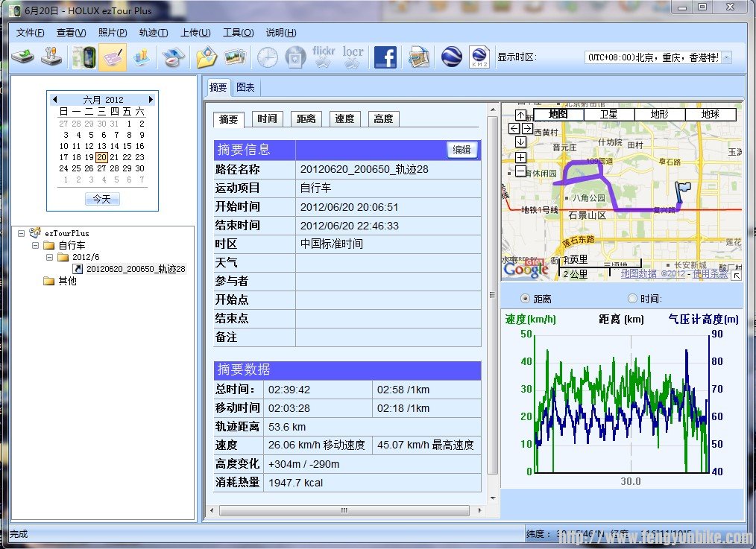Viewport: 756px width, 549px height.
Task: Share the track via the Facebook icon
Action: click(x=385, y=57)
